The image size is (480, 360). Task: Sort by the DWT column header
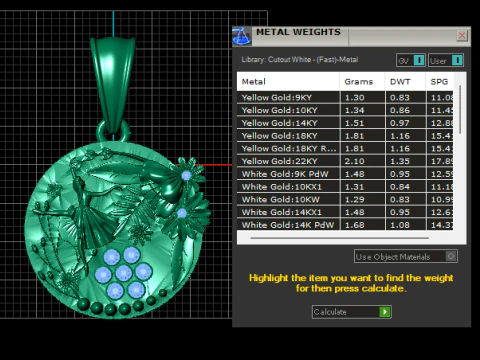click(x=405, y=82)
